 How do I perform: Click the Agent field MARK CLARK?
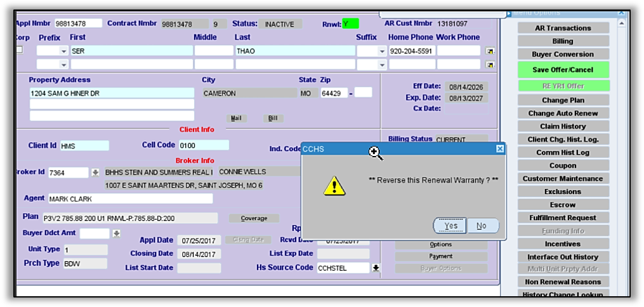tap(130, 199)
